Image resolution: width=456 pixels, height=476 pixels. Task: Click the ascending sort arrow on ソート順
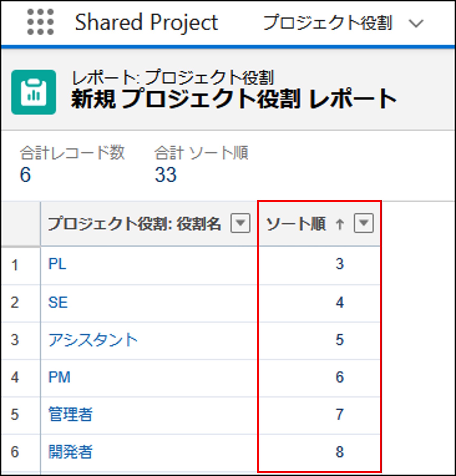340,225
